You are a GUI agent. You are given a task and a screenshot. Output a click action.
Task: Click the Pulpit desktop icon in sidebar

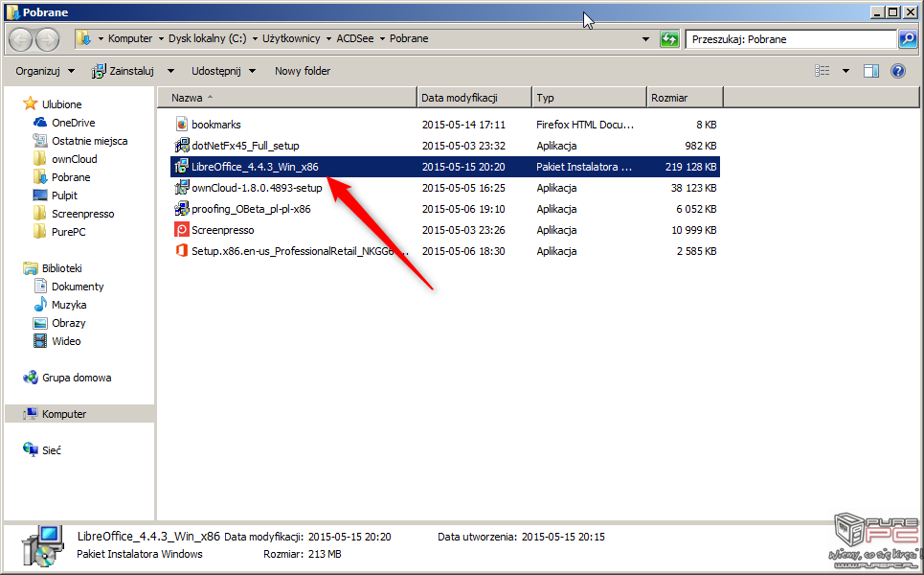[40, 195]
